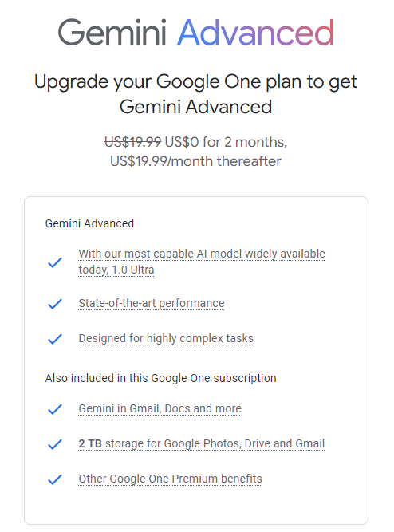Click the checkmark next to Premium benefits
This screenshot has height=532, width=394.
click(x=55, y=479)
